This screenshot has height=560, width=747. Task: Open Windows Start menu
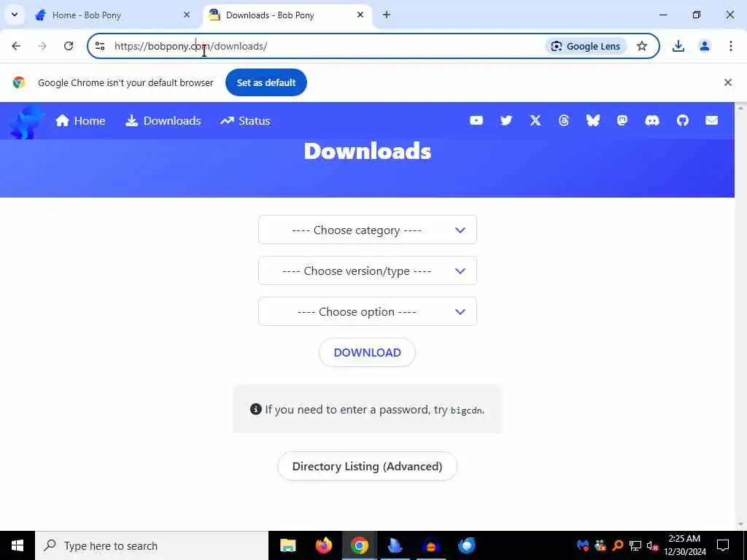pyautogui.click(x=18, y=545)
